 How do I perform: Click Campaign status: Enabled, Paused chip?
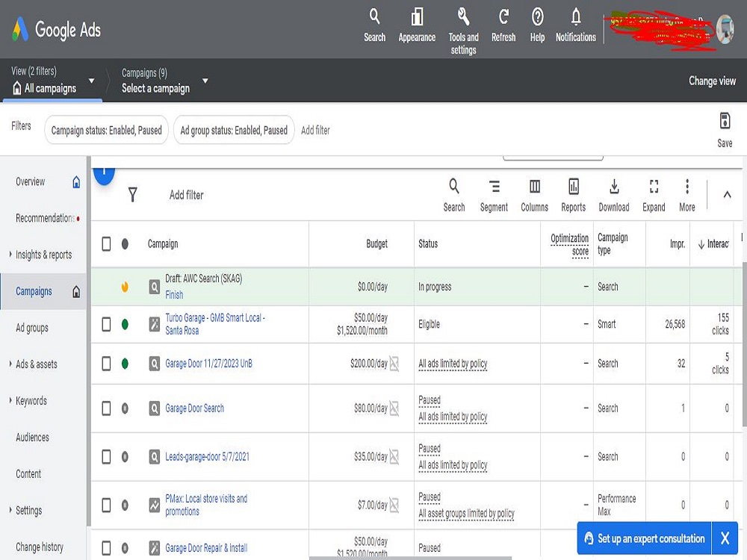(106, 130)
